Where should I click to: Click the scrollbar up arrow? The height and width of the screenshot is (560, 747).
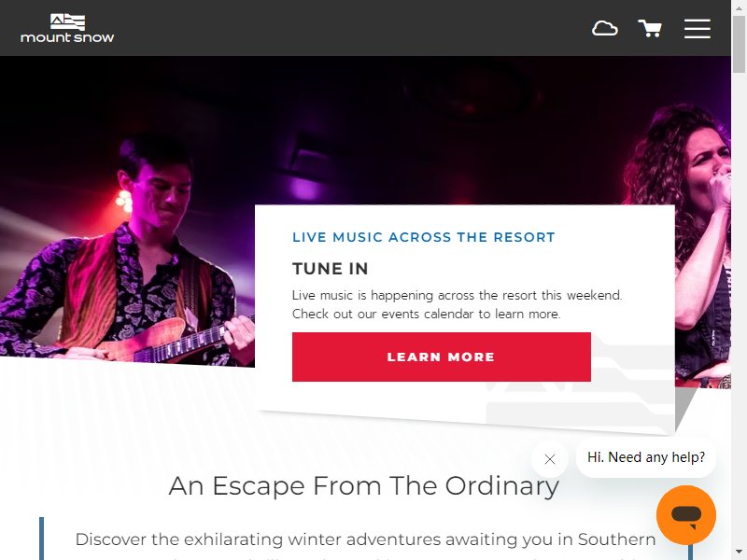pyautogui.click(x=739, y=6)
